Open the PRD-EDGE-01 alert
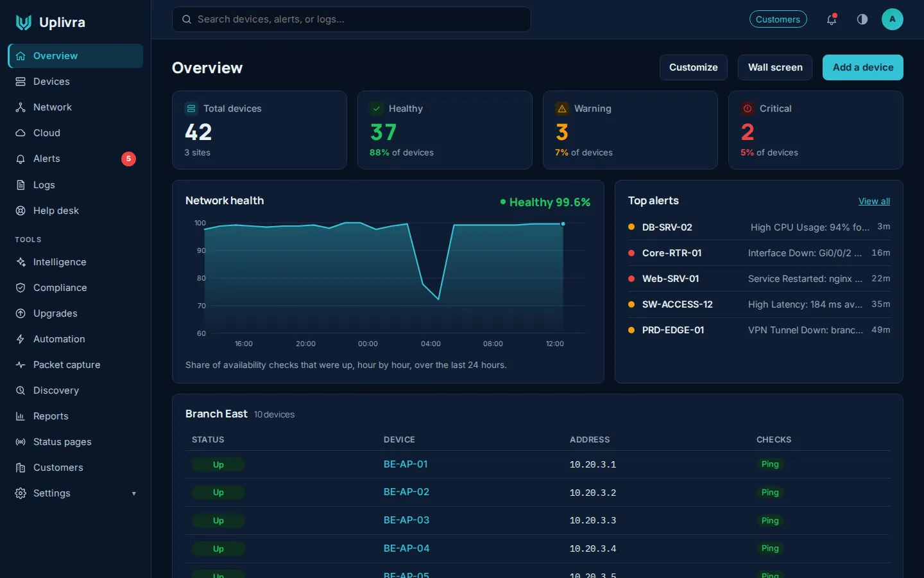The image size is (924, 578). 759,330
